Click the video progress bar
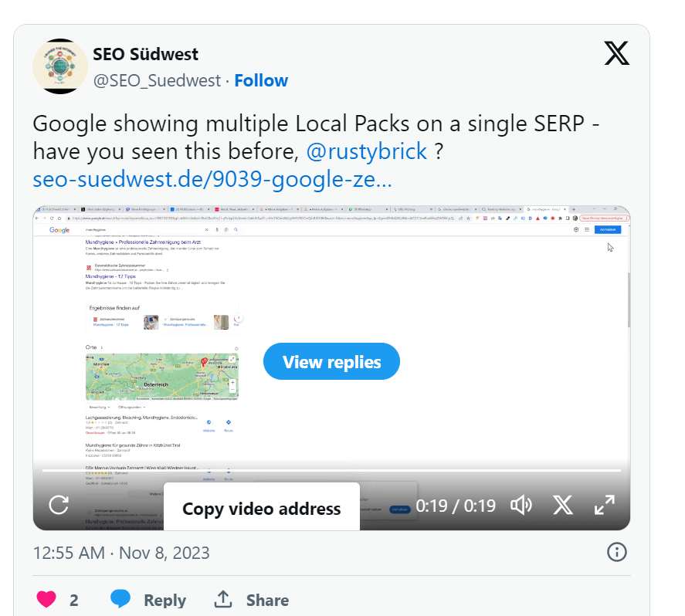 pyautogui.click(x=331, y=471)
